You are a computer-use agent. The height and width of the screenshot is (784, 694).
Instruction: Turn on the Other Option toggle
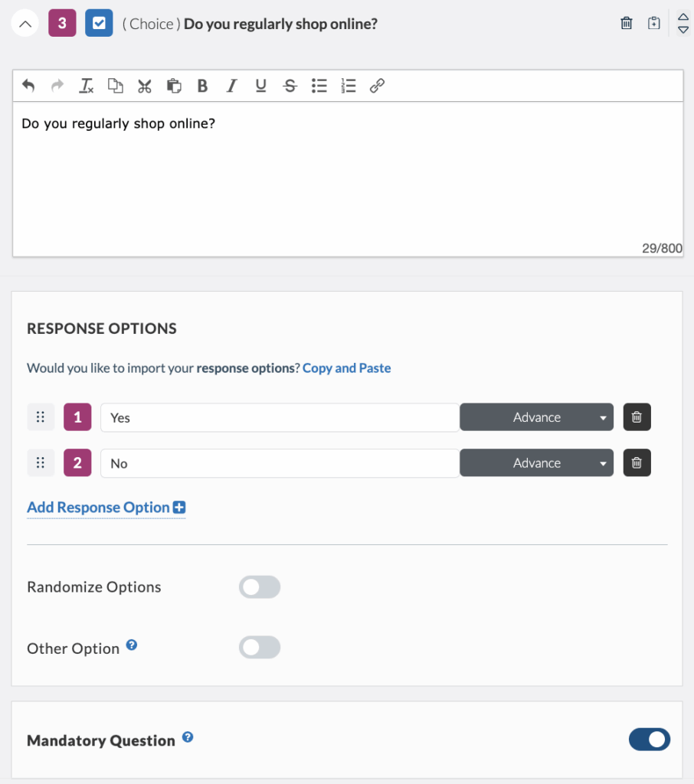[260, 648]
